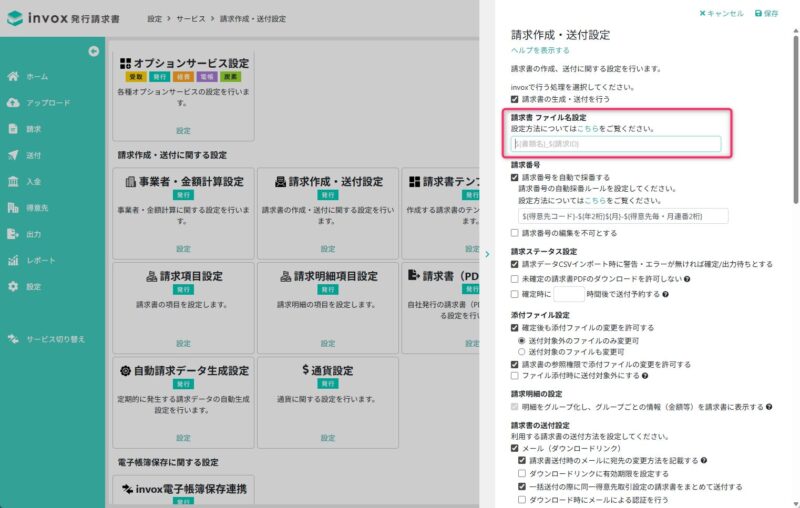Screen dimensions: 800x508
Task: Click 保存 to save settings
Action: 766,13
